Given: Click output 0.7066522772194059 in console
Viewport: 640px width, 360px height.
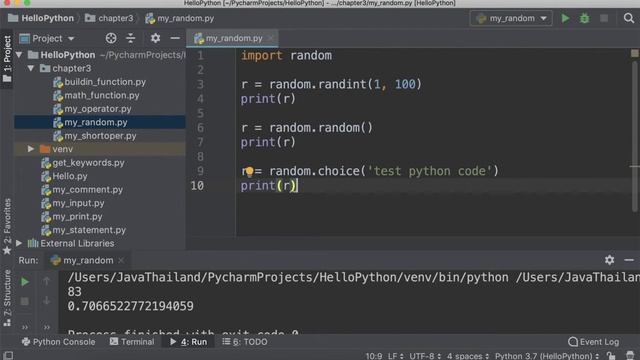Looking at the screenshot, I should [x=131, y=306].
